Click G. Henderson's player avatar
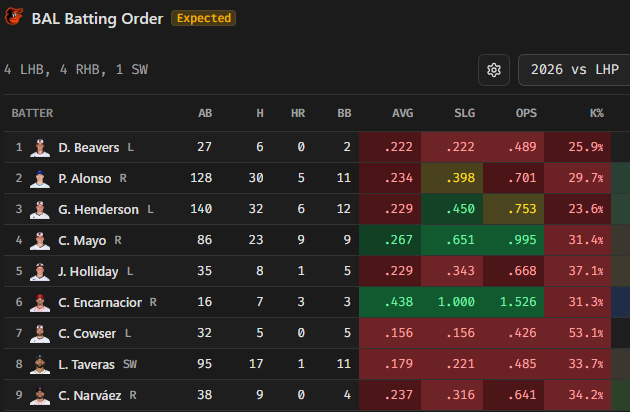This screenshot has width=630, height=412. pos(40,209)
